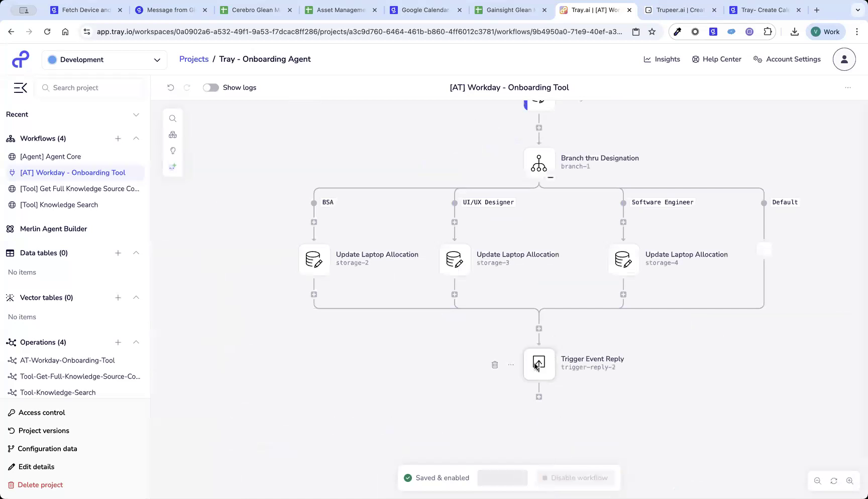Open the Projects breadcrumb link
Image resolution: width=868 pixels, height=499 pixels.
pyautogui.click(x=193, y=59)
